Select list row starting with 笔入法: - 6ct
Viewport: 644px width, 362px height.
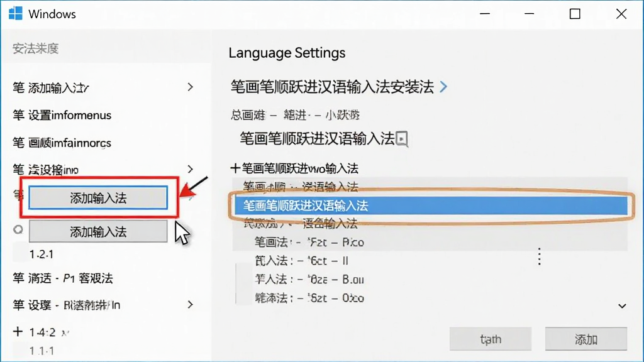(301, 261)
